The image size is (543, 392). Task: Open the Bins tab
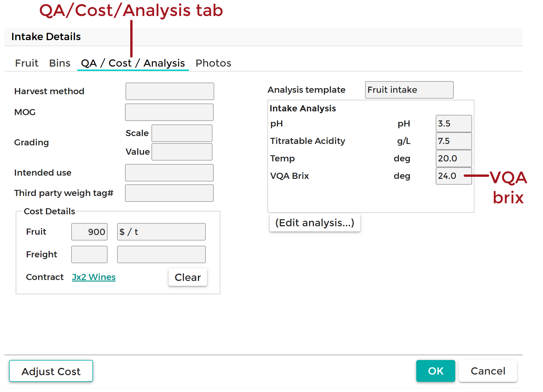pos(60,63)
